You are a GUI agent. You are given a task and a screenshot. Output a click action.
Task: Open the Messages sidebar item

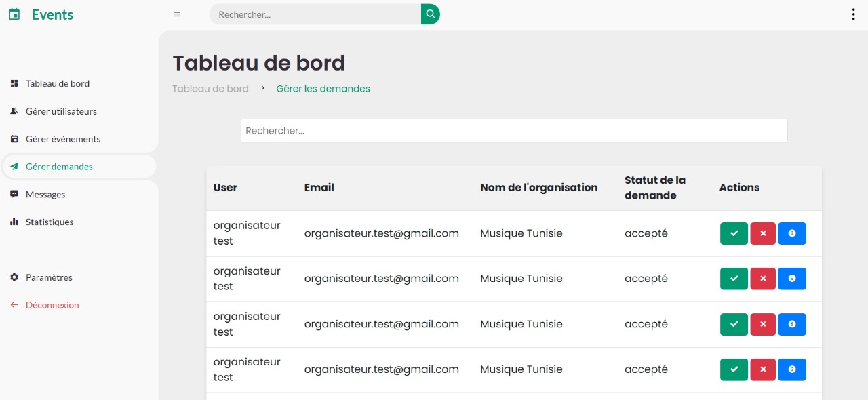45,195
